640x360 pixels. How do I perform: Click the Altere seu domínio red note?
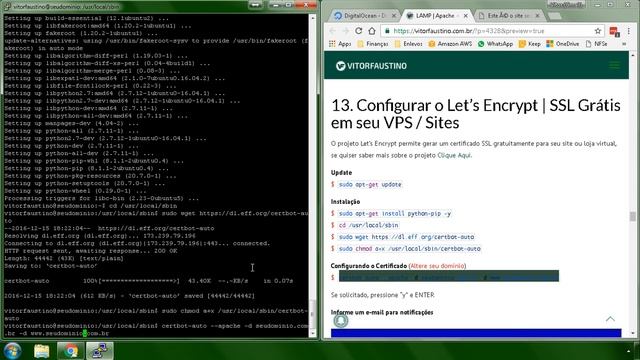[437, 266]
